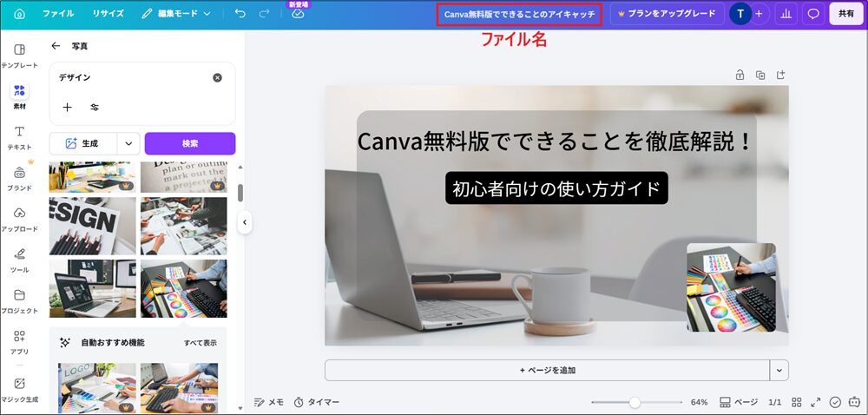Clear the デザイン search text
The height and width of the screenshot is (415, 868).
tap(218, 78)
